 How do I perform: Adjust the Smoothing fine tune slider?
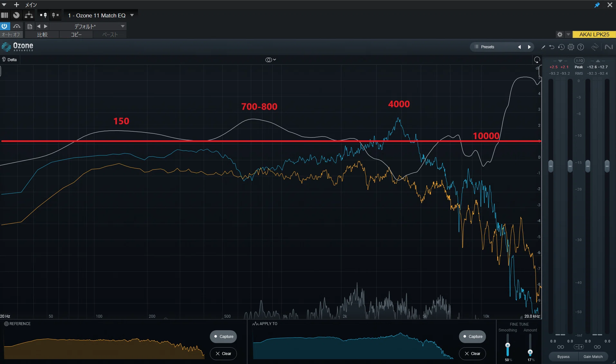click(508, 345)
